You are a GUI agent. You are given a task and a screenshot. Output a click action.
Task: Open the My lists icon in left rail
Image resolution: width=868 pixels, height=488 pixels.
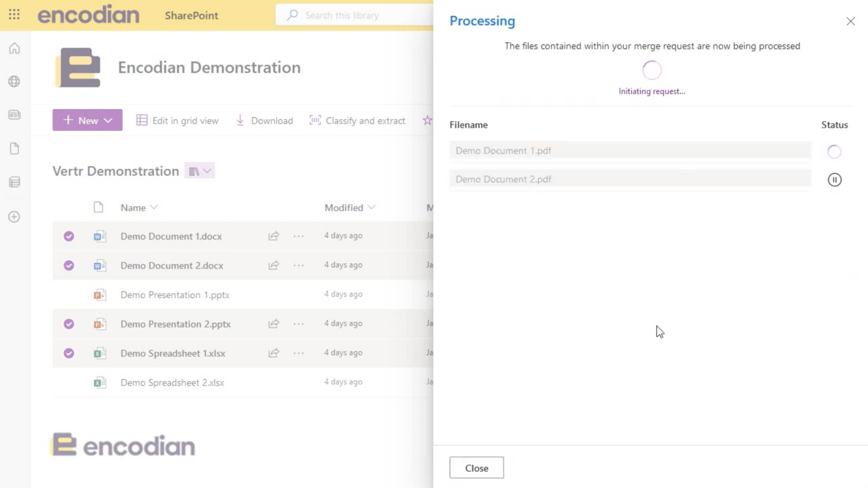point(14,182)
